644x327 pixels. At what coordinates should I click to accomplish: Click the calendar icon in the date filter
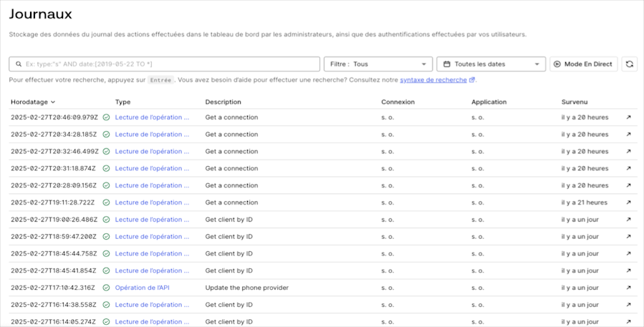tap(447, 64)
